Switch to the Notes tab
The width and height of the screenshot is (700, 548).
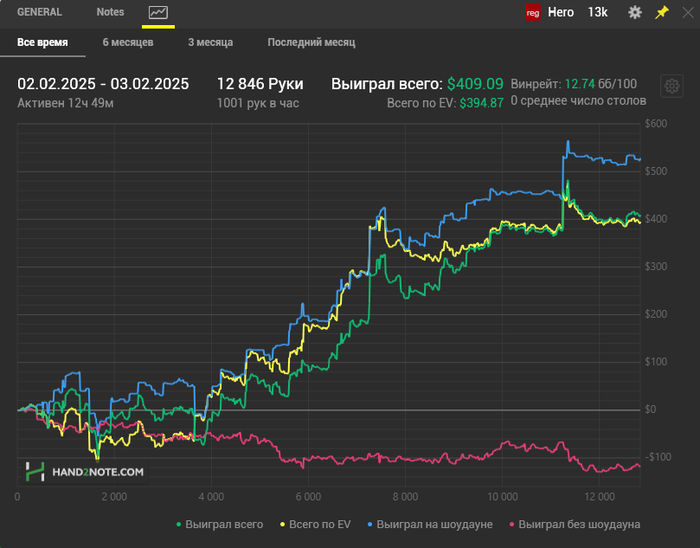(x=110, y=12)
